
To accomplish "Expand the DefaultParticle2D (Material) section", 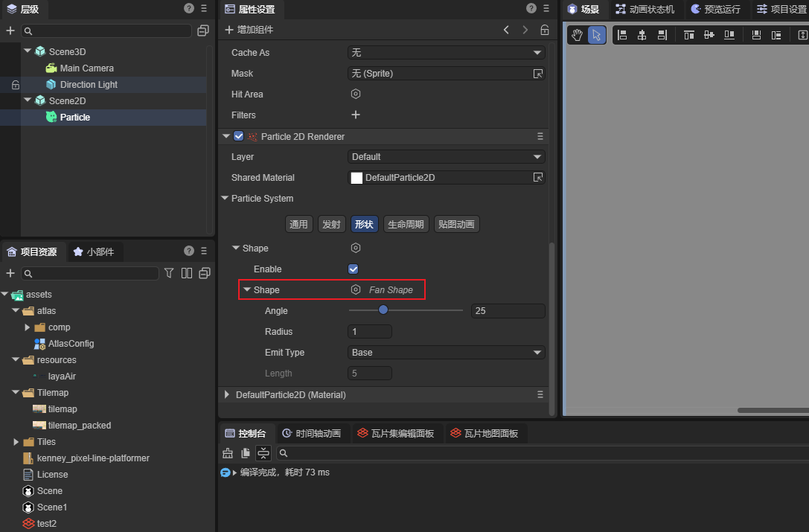I will [227, 394].
